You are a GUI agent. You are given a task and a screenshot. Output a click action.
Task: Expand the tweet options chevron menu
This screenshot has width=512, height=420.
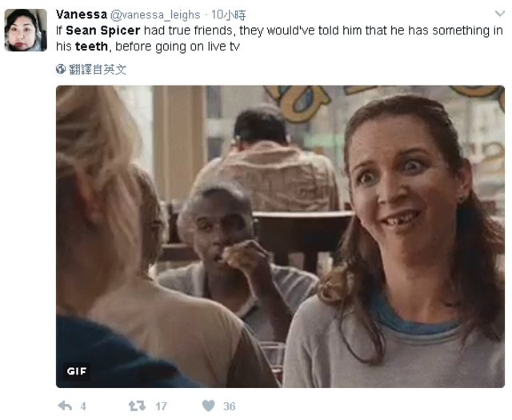499,14
